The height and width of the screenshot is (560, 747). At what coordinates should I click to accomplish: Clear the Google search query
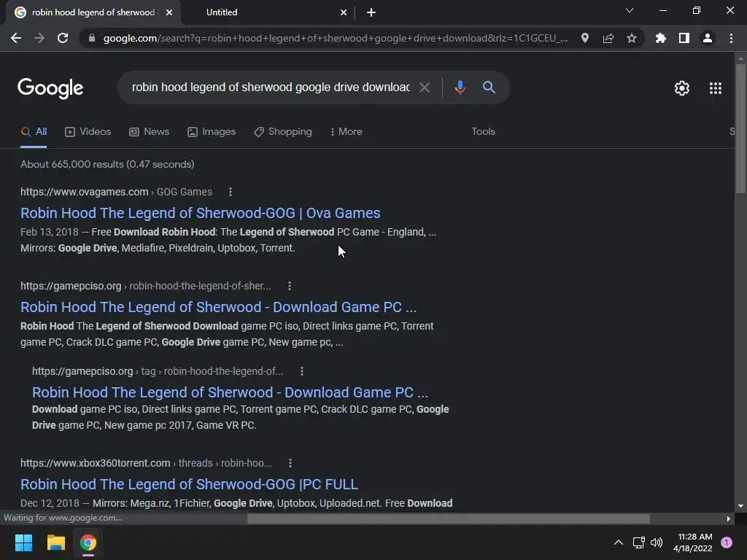point(425,87)
